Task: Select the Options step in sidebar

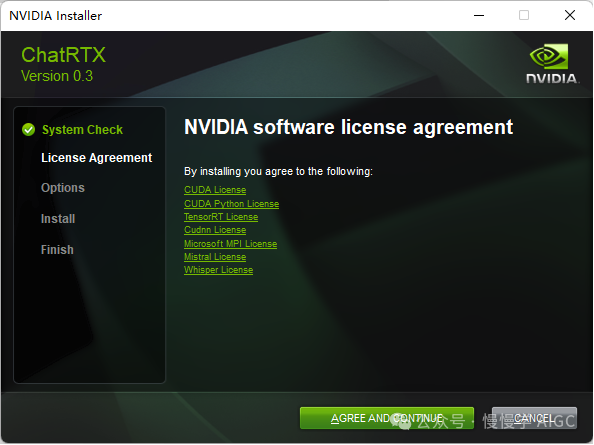Action: (63, 188)
